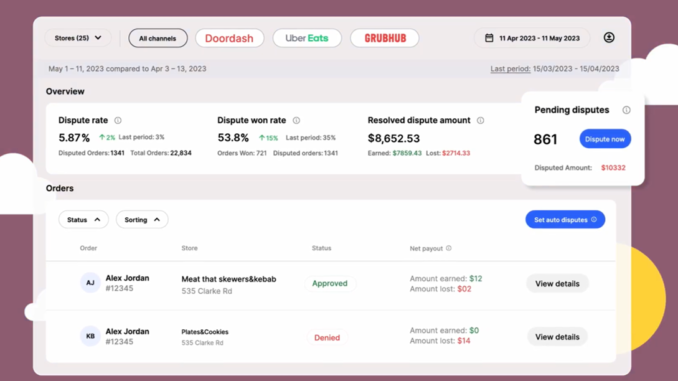The image size is (678, 381).
Task: Click the $8,652.53 resolved amount
Action: point(393,138)
